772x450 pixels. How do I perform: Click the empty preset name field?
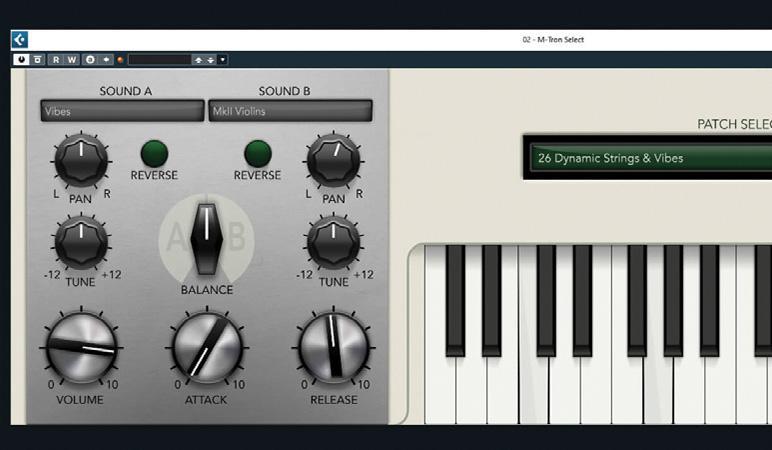tap(159, 60)
